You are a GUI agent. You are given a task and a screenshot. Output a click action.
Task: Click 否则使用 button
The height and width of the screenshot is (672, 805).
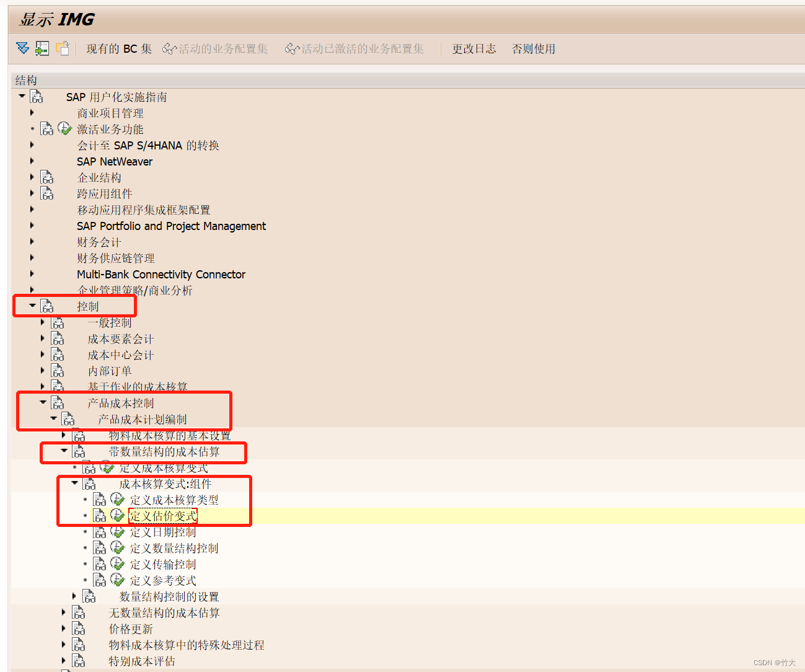(x=534, y=49)
